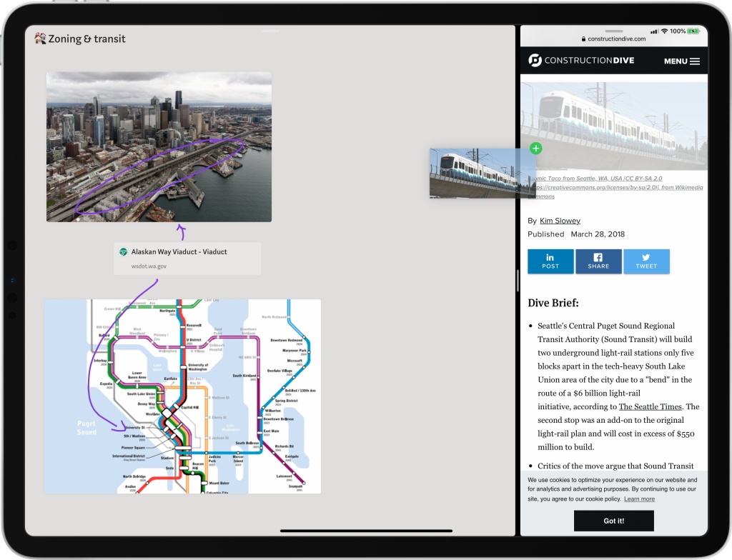This screenshot has width=732, height=560.
Task: Tap the constructiondive.com address bar
Action: click(x=614, y=39)
